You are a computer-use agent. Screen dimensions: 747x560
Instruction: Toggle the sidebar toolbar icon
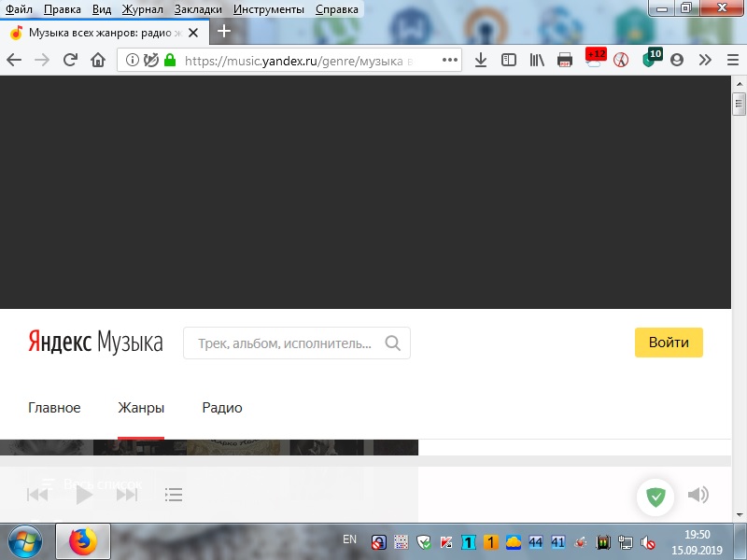(x=509, y=60)
